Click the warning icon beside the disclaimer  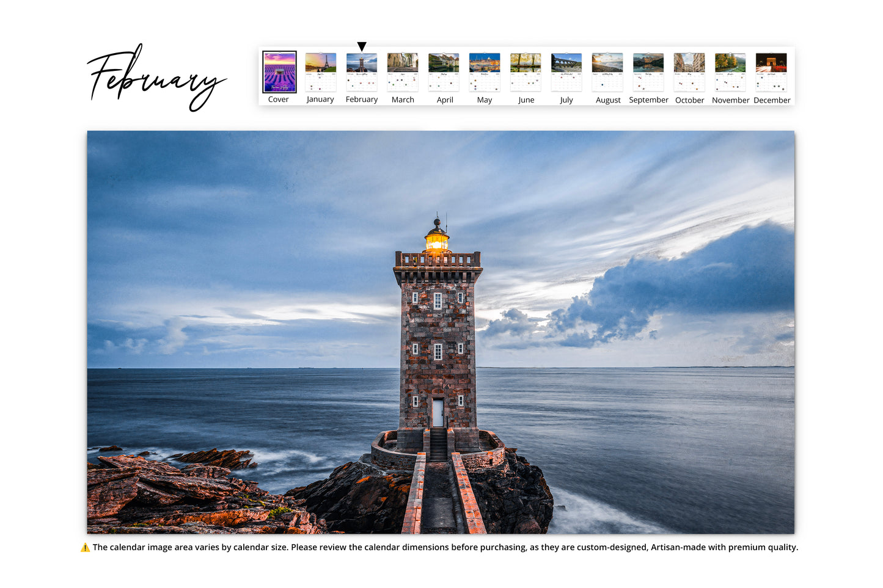pyautogui.click(x=85, y=547)
